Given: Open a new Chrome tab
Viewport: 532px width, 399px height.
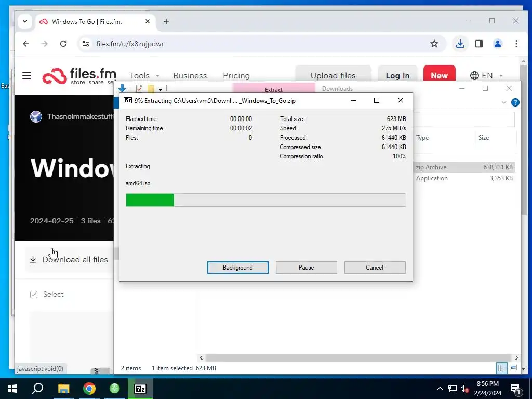Looking at the screenshot, I should (x=166, y=21).
